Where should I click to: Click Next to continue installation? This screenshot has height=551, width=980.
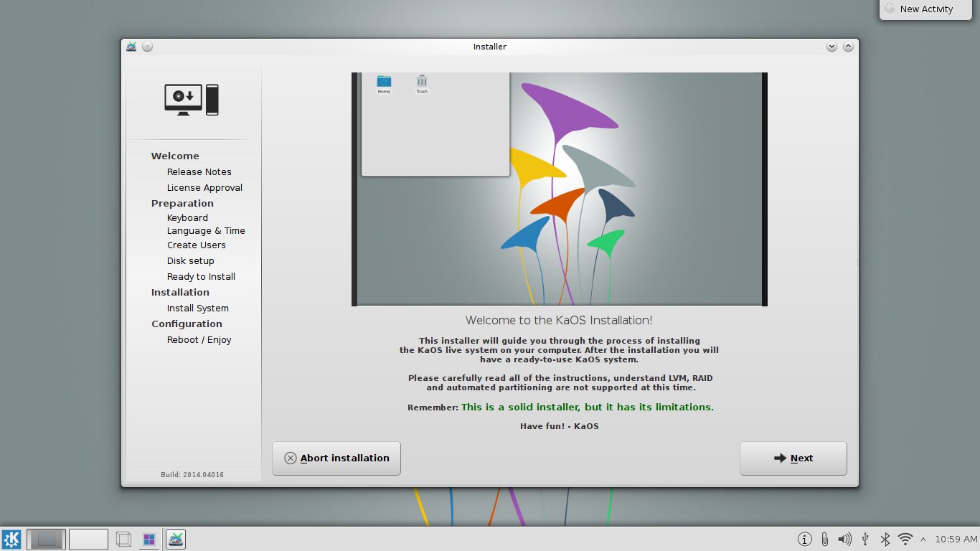[793, 458]
